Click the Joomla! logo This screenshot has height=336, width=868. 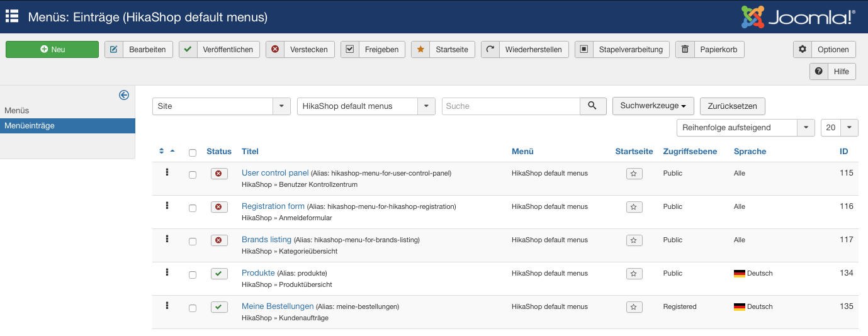click(798, 17)
